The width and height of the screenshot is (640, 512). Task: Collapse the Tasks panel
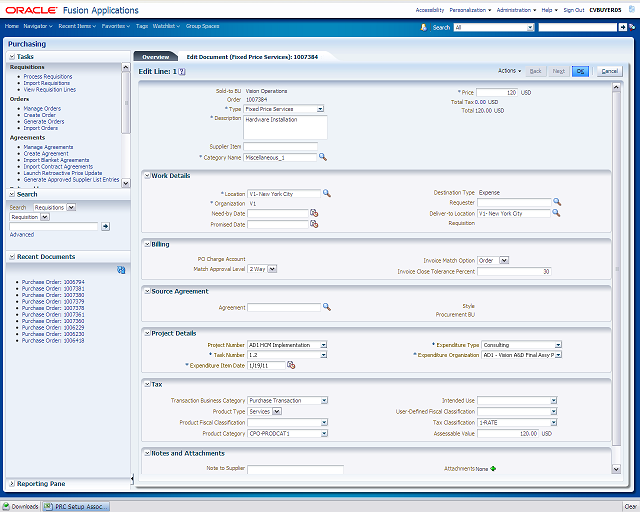(x=12, y=56)
